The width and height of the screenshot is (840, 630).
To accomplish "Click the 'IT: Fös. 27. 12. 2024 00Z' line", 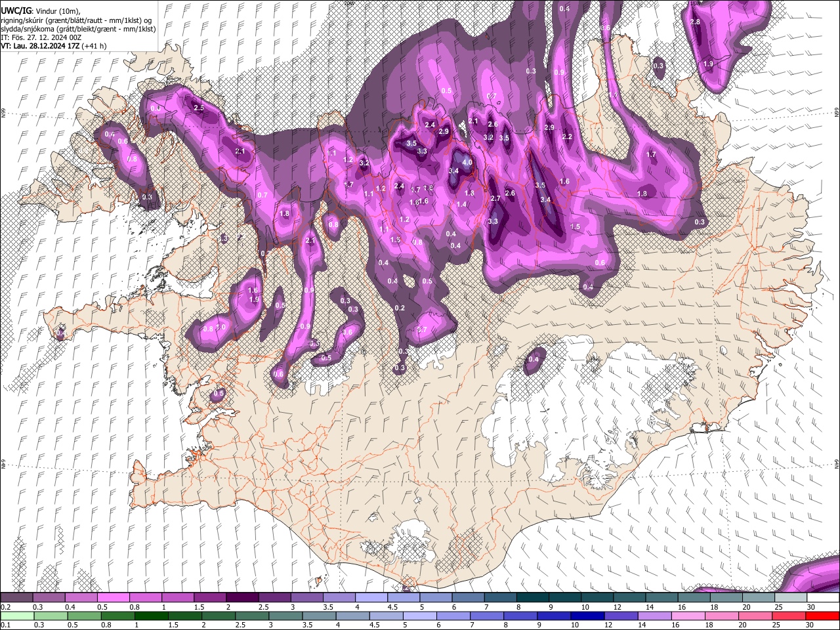I will pyautogui.click(x=41, y=37).
